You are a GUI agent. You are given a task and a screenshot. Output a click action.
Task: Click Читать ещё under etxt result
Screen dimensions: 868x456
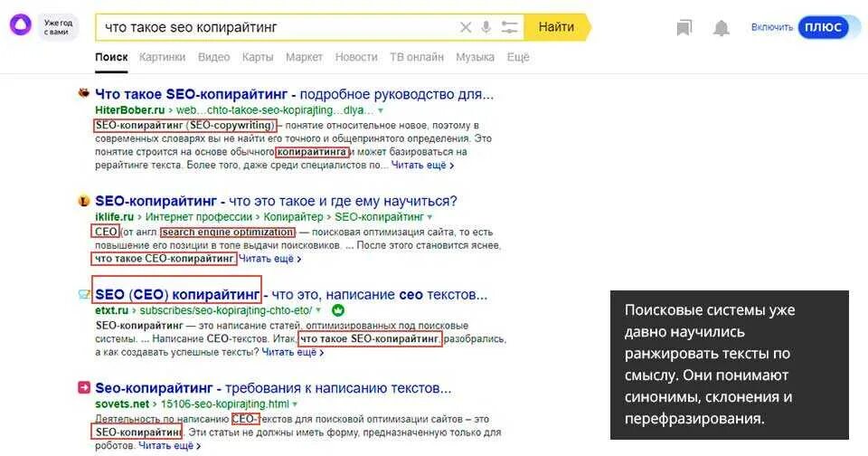(x=292, y=352)
